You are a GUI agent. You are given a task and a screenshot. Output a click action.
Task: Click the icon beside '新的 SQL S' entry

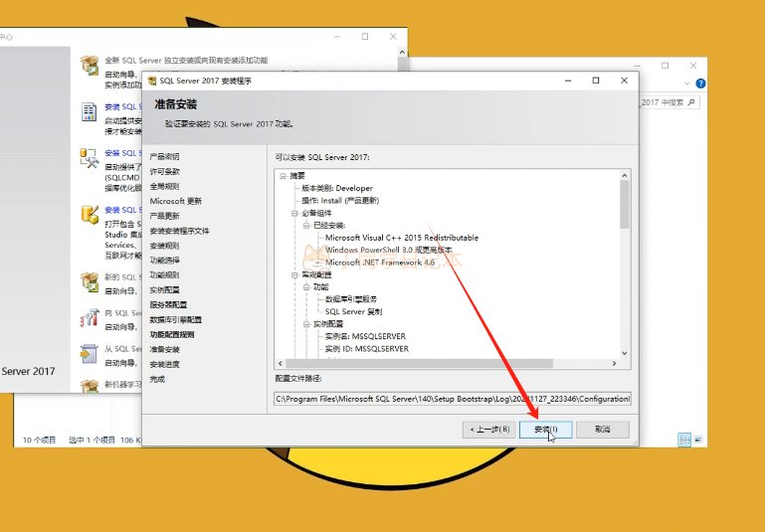tap(90, 282)
